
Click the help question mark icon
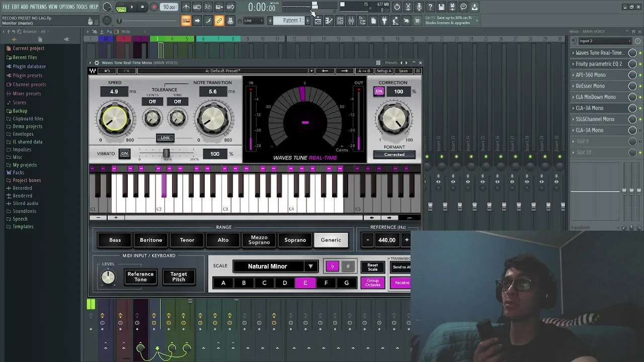click(x=430, y=7)
